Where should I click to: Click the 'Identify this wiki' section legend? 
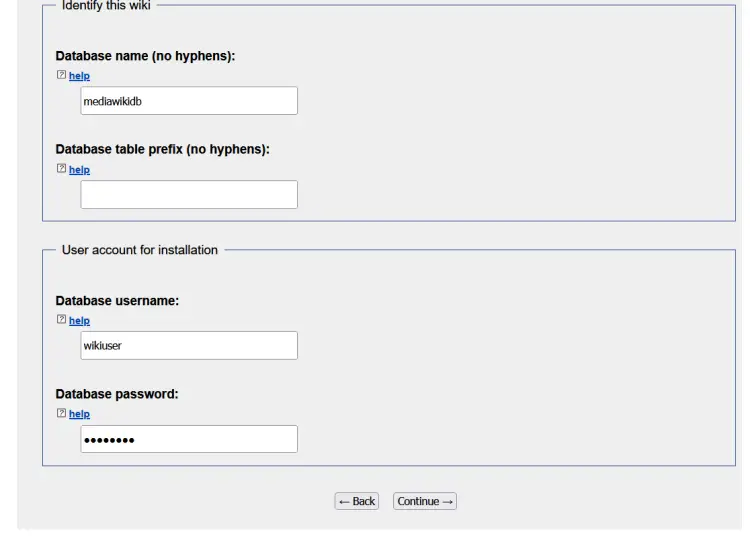tap(106, 6)
